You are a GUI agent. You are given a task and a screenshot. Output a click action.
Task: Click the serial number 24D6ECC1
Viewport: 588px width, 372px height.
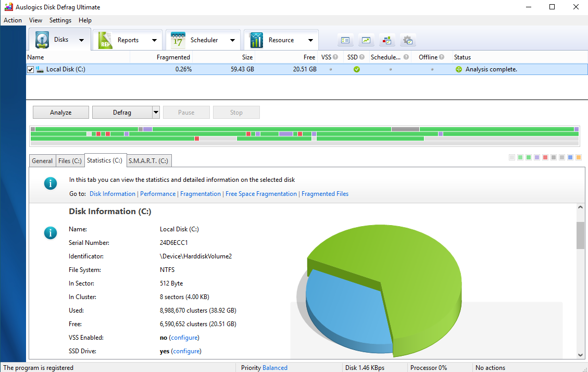173,243
